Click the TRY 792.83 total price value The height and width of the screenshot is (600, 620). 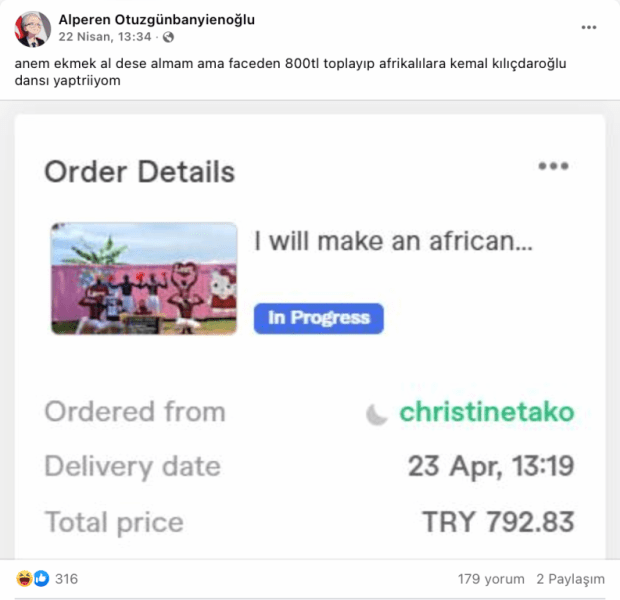pyautogui.click(x=498, y=522)
